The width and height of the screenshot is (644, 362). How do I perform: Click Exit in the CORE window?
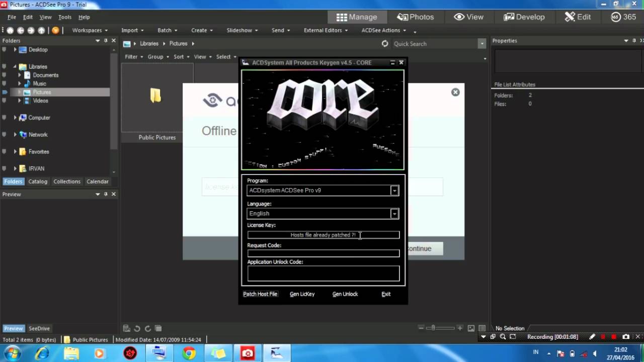pos(386,294)
